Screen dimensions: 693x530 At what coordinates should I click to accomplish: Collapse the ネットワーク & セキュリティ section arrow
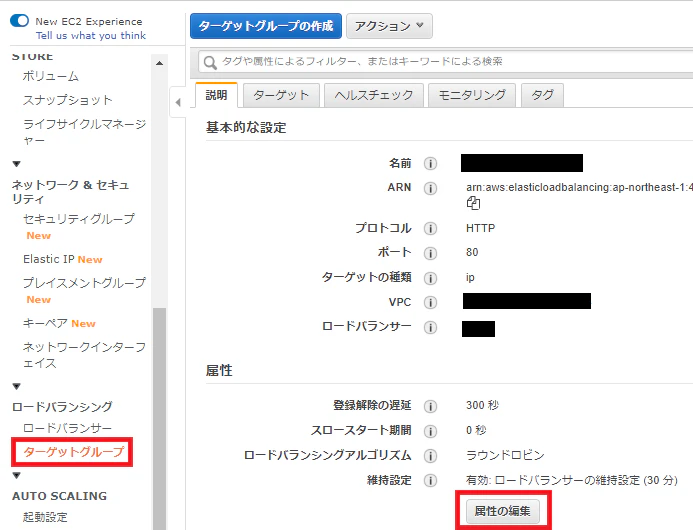tap(17, 164)
